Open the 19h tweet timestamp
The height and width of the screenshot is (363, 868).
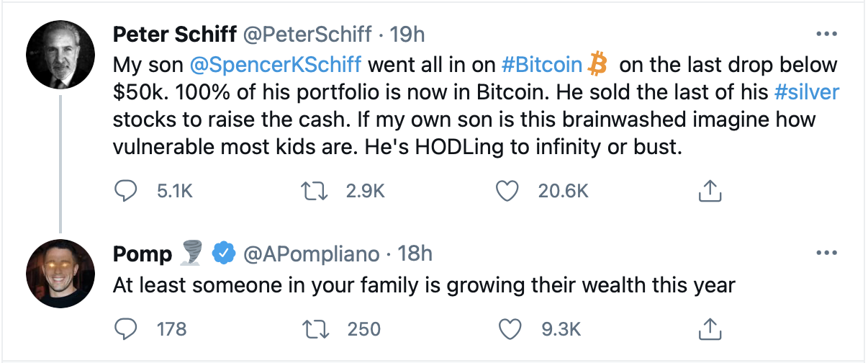(x=407, y=34)
